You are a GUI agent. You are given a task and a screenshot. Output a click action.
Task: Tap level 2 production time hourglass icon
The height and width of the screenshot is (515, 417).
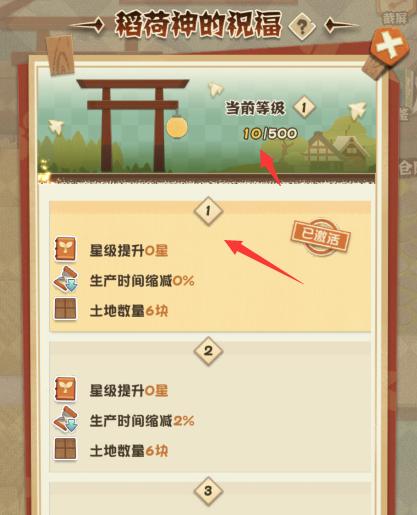click(65, 420)
